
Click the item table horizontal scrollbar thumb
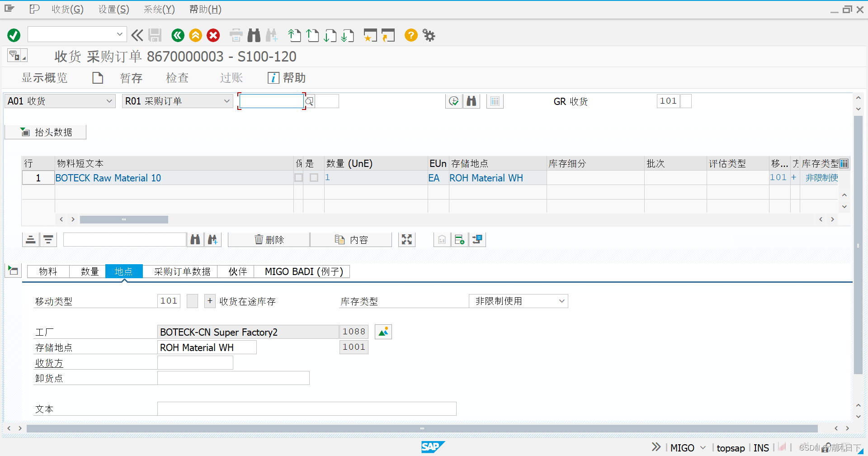(124, 219)
